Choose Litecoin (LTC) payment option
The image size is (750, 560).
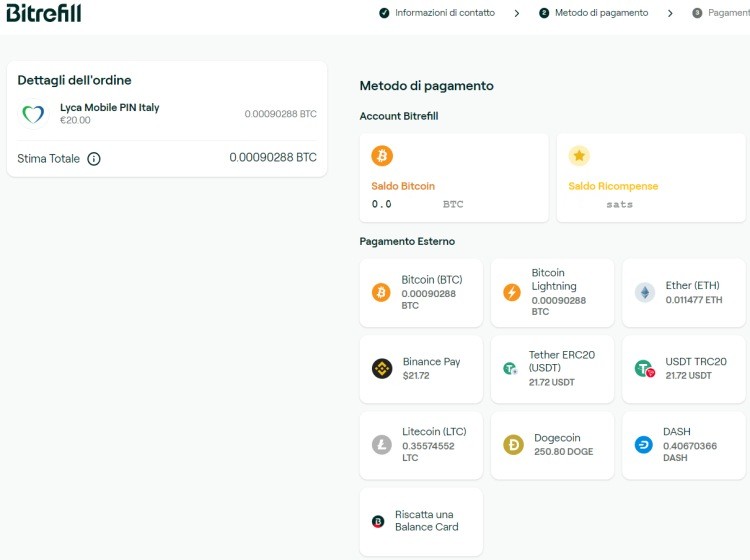pos(421,445)
